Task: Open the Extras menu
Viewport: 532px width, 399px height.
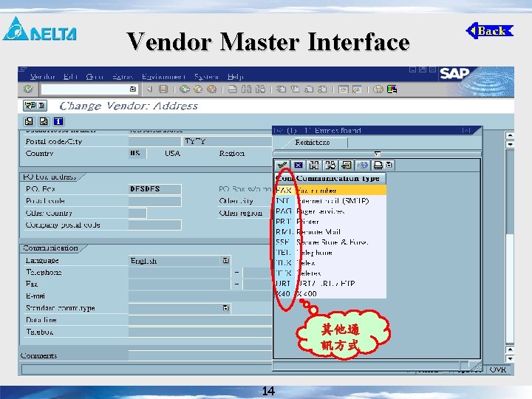Action: [x=123, y=77]
